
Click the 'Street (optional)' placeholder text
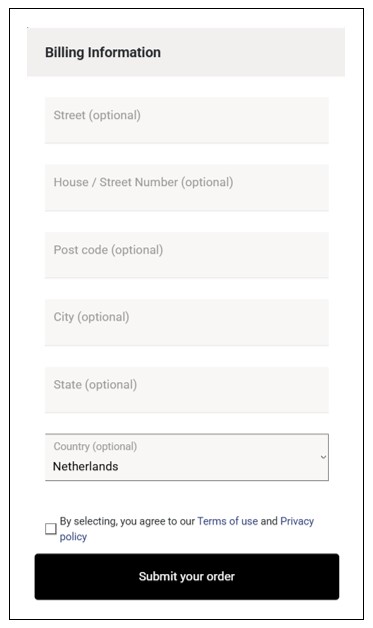coord(97,115)
